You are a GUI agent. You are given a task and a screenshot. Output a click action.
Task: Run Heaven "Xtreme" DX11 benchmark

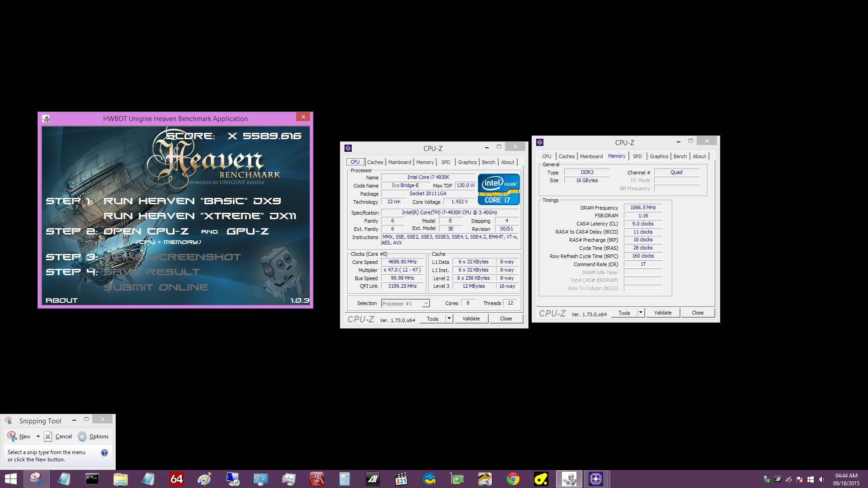[x=200, y=216]
